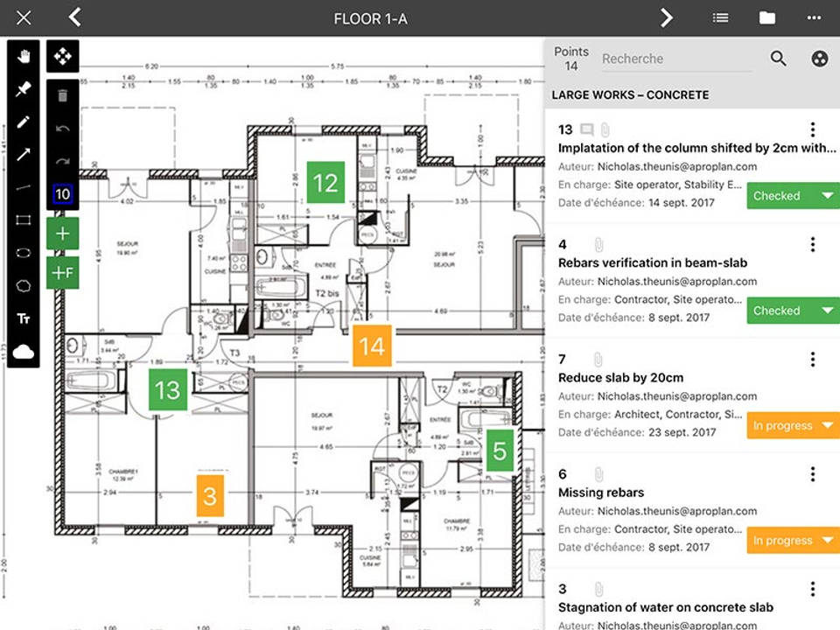Open the top bar more options menu

pos(815,17)
